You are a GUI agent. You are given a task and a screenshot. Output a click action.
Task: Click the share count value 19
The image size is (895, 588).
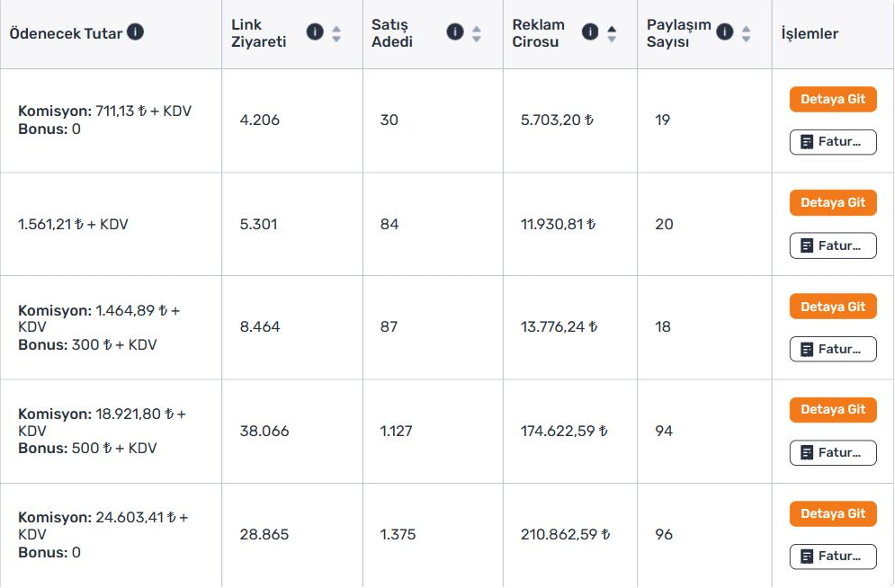(x=663, y=120)
